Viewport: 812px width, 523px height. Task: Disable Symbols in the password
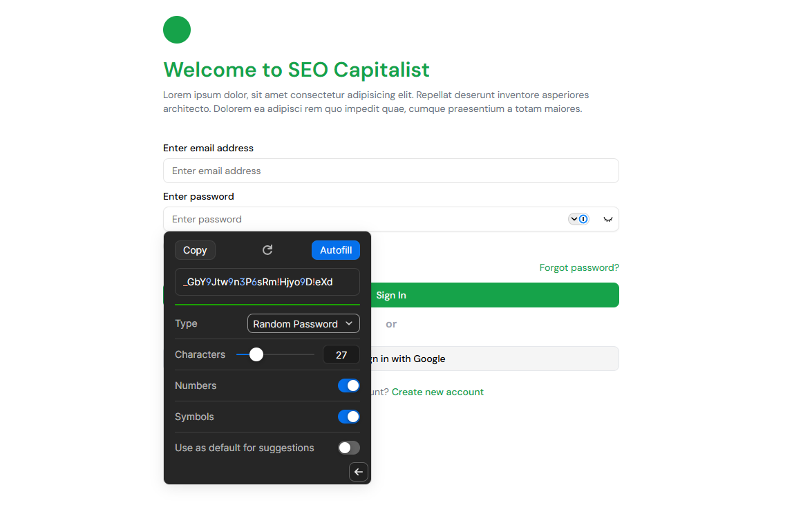coord(349,417)
